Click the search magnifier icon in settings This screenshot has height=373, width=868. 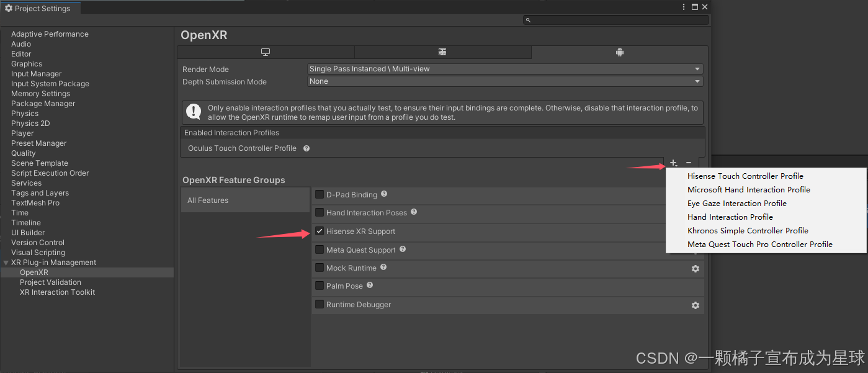click(x=529, y=20)
